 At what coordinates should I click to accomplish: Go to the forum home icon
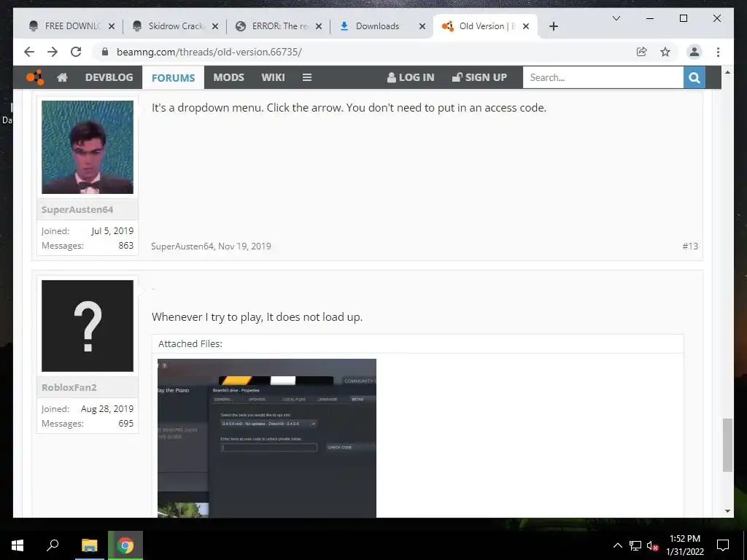[x=63, y=77]
